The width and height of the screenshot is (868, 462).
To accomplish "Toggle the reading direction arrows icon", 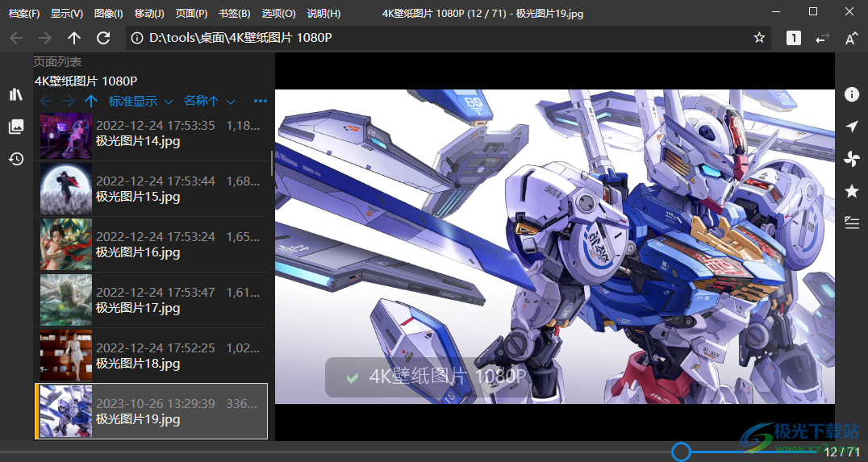I will tap(823, 38).
